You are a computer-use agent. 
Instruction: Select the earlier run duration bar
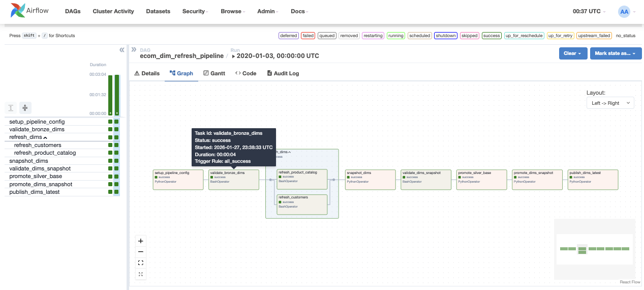click(x=110, y=95)
